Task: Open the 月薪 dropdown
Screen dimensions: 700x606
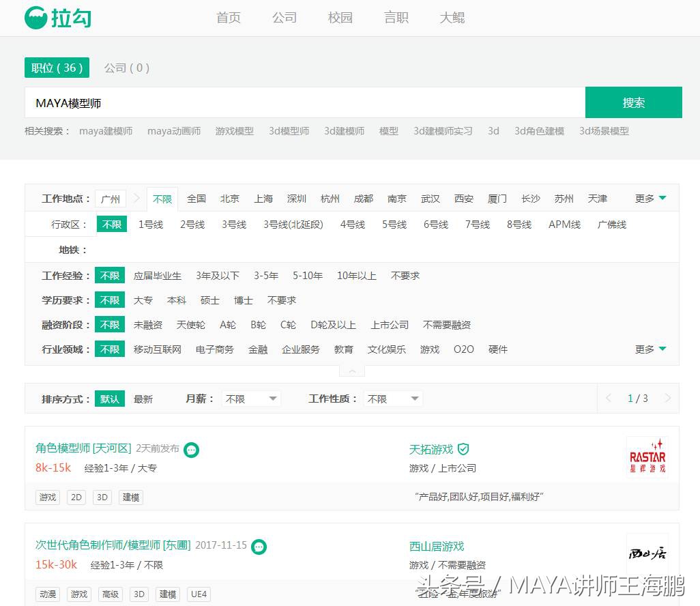Action: point(250,398)
